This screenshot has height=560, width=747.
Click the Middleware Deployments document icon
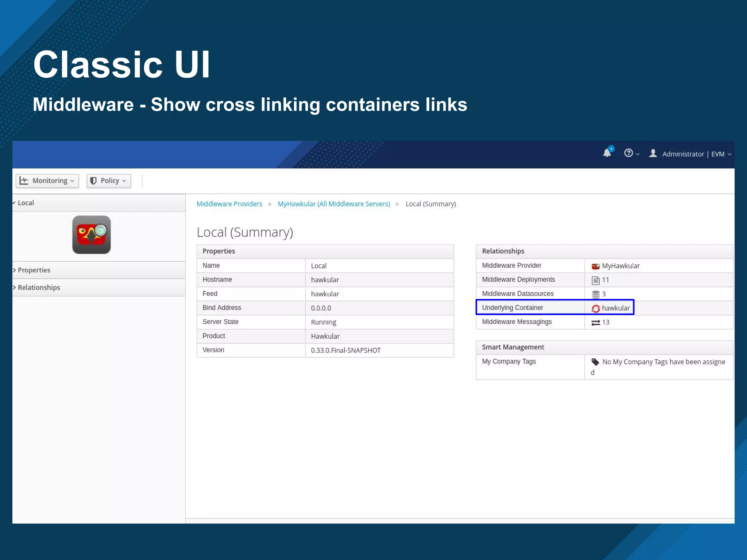click(x=596, y=280)
